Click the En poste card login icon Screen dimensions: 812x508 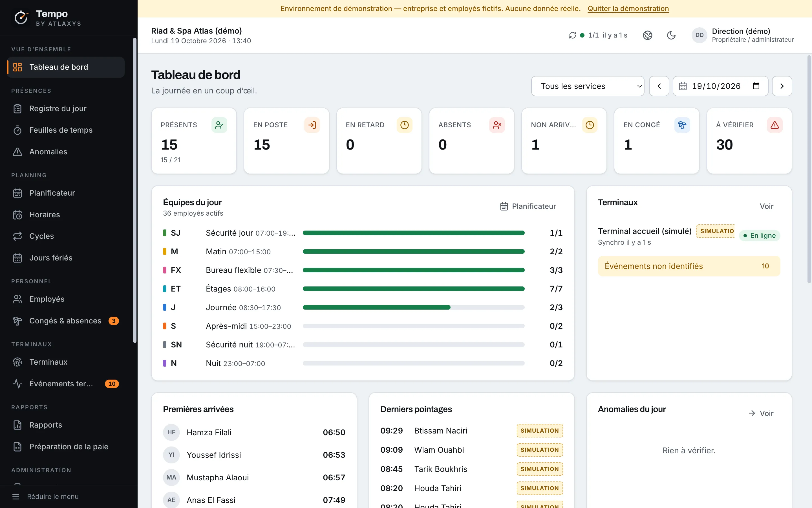[312, 125]
